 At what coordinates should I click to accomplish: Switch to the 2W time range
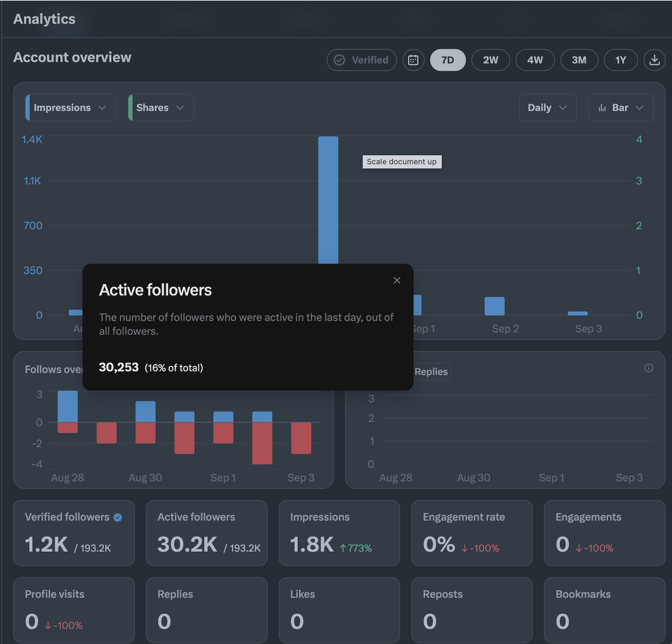[490, 60]
